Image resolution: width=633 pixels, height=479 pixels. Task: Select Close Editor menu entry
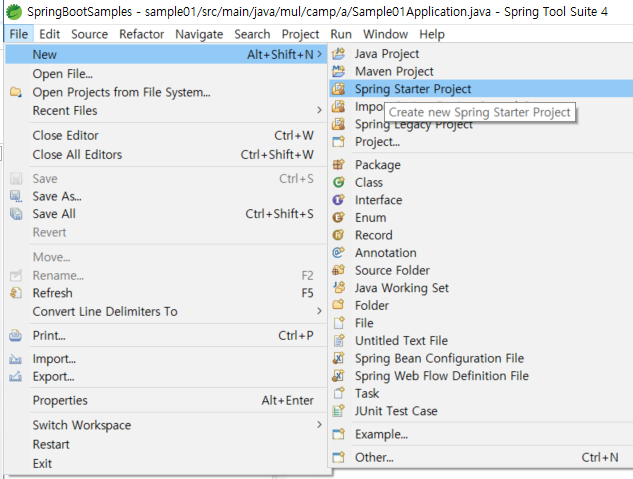166,135
